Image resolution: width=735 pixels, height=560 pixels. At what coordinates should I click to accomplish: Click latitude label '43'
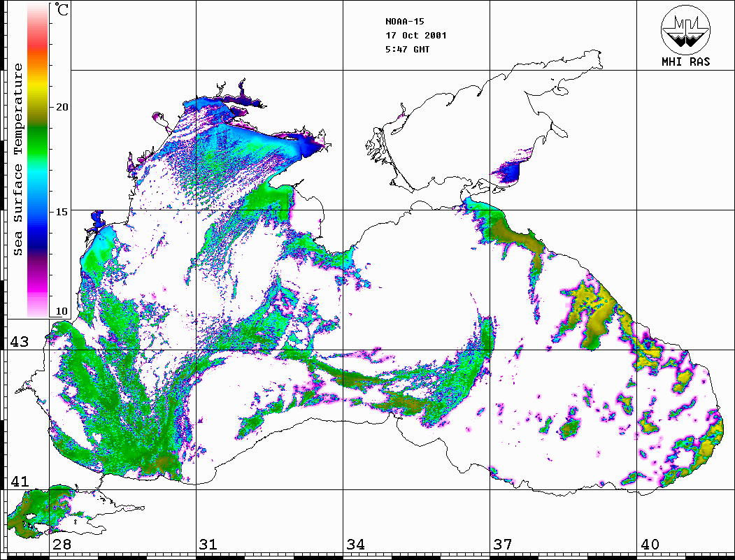pos(19,342)
